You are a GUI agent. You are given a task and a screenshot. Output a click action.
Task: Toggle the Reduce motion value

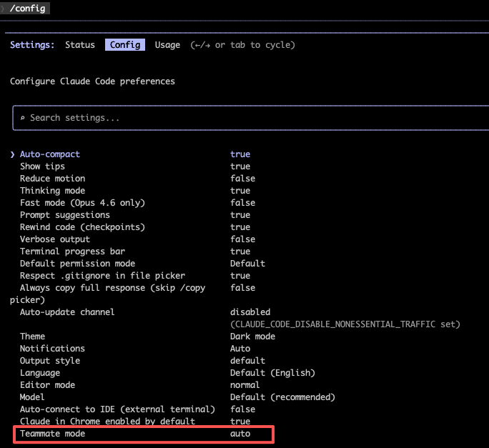point(242,179)
